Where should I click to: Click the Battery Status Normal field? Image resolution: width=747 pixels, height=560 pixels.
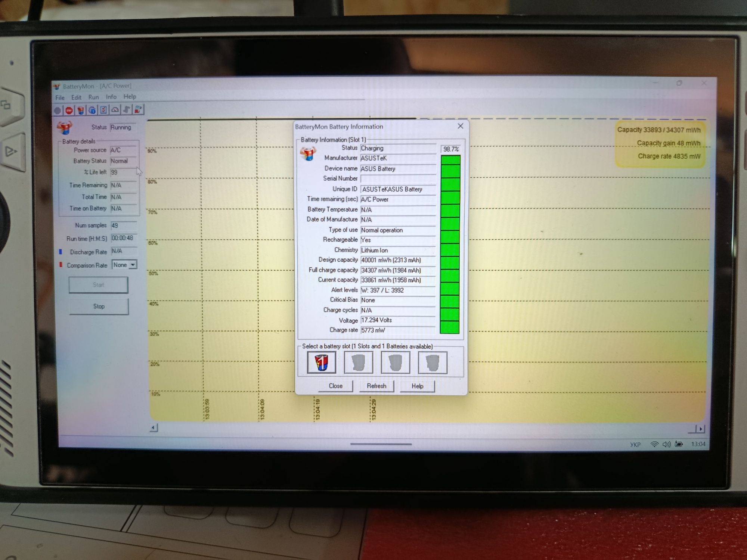124,161
